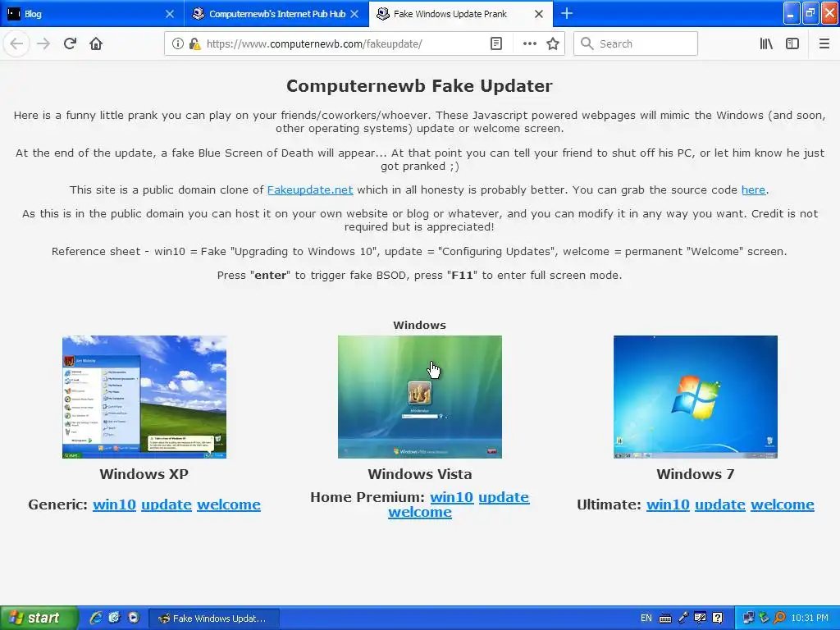This screenshot has width=840, height=630.
Task: Open the Windows XP start menu
Action: point(39,619)
